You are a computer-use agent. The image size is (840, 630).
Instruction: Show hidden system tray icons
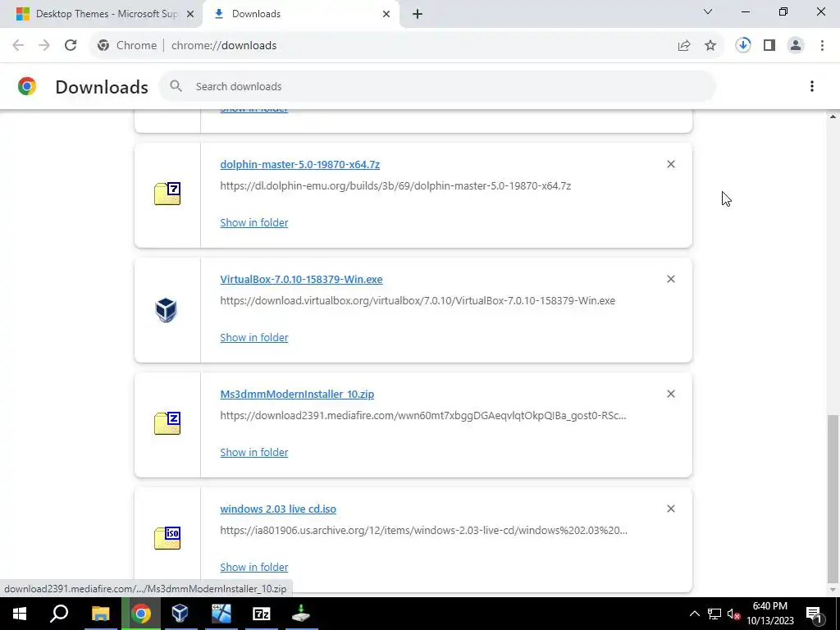(x=694, y=614)
